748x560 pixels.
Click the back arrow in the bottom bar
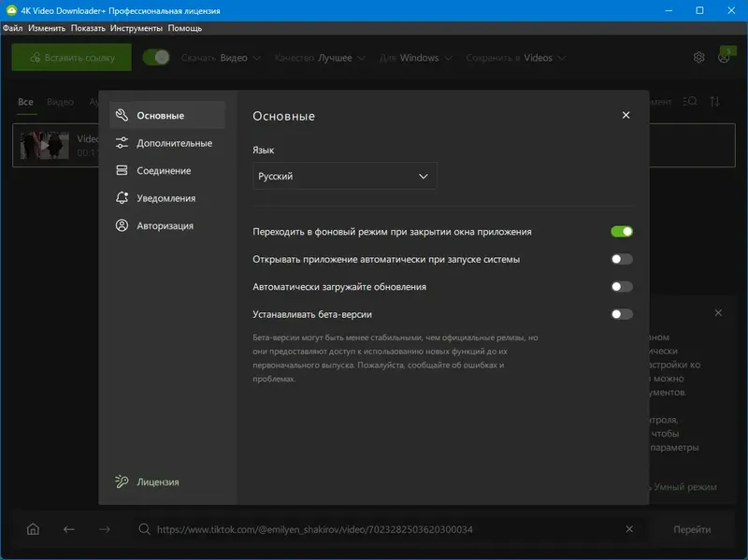(68, 529)
